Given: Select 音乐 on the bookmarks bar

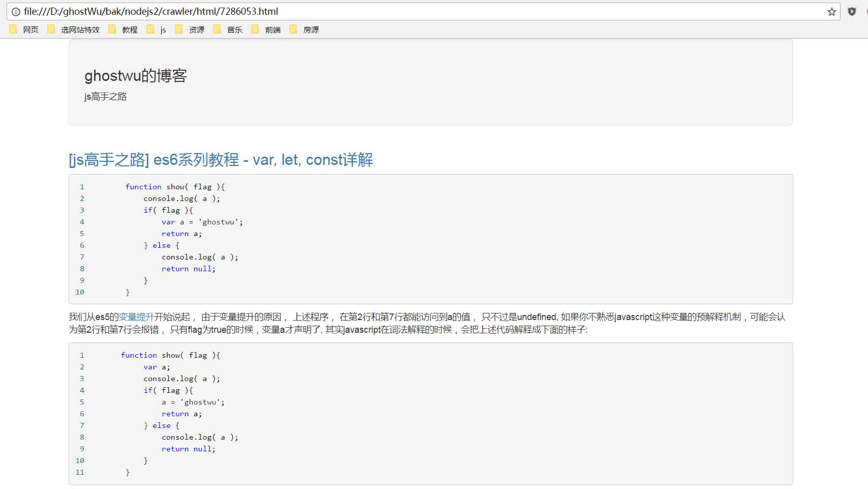Looking at the screenshot, I should [x=234, y=29].
